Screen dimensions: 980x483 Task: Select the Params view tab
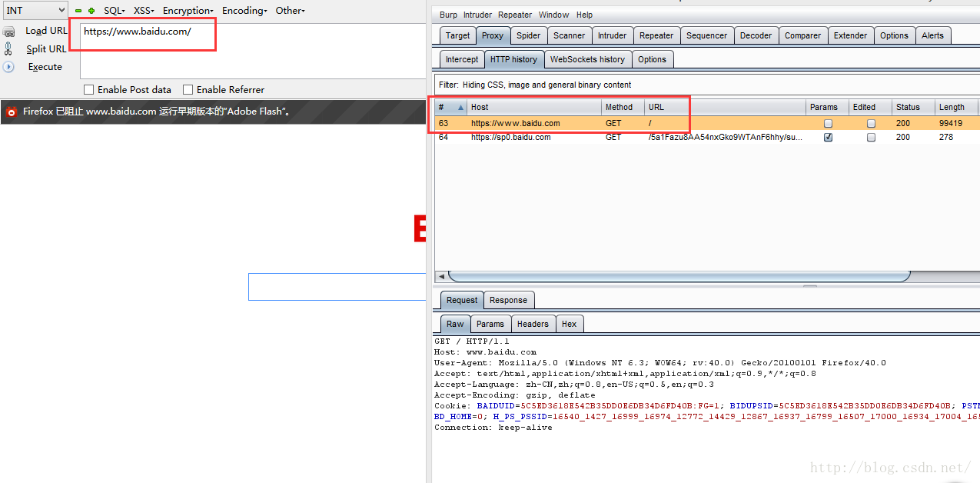point(490,324)
